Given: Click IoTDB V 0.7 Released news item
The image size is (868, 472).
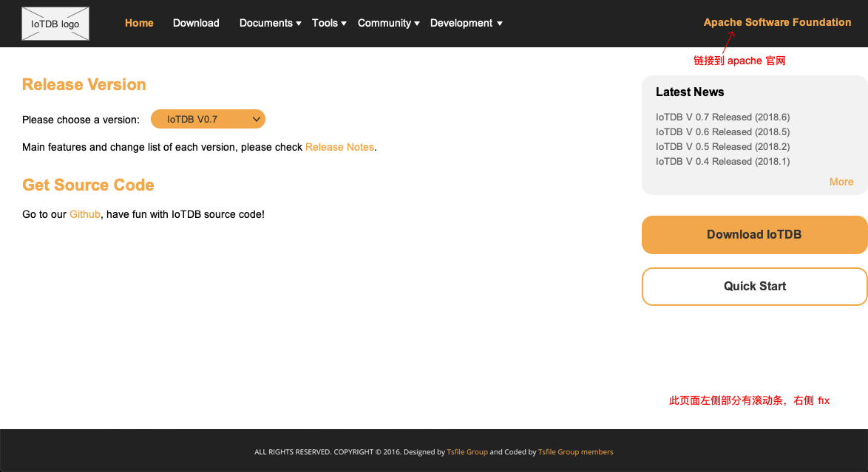Looking at the screenshot, I should coord(722,117).
